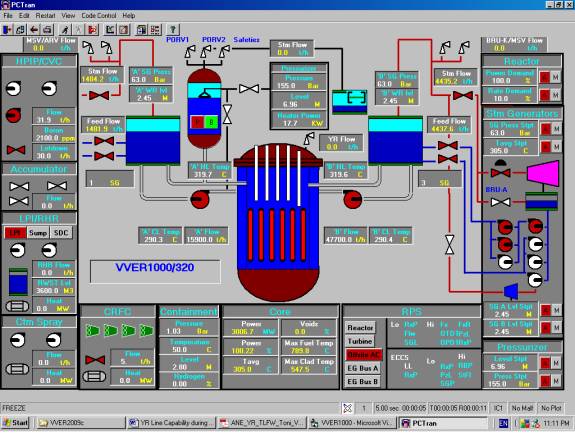The height and width of the screenshot is (433, 575).
Task: Click the red checklist toolbar icon
Action: 155,29
